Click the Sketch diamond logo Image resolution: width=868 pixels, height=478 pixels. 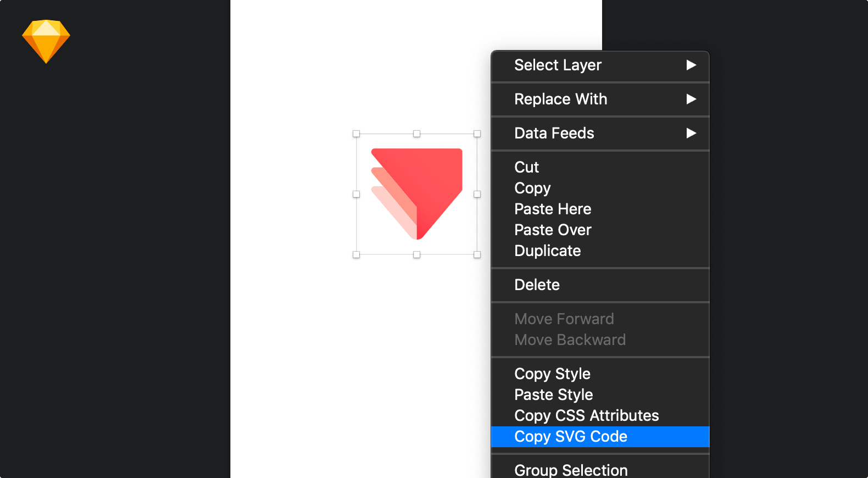tap(46, 41)
